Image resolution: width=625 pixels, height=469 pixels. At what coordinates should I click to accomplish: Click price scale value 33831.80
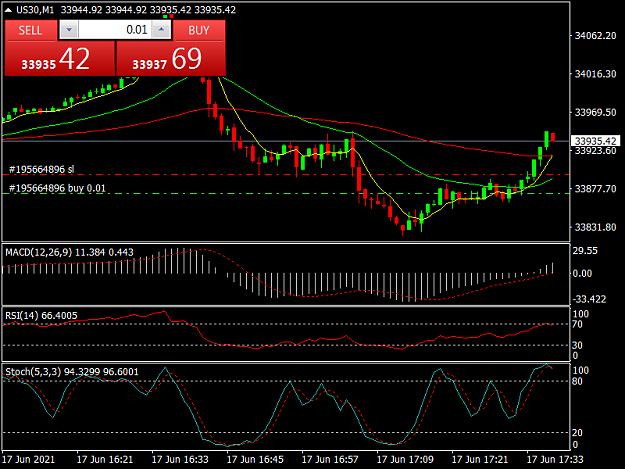[x=596, y=227]
